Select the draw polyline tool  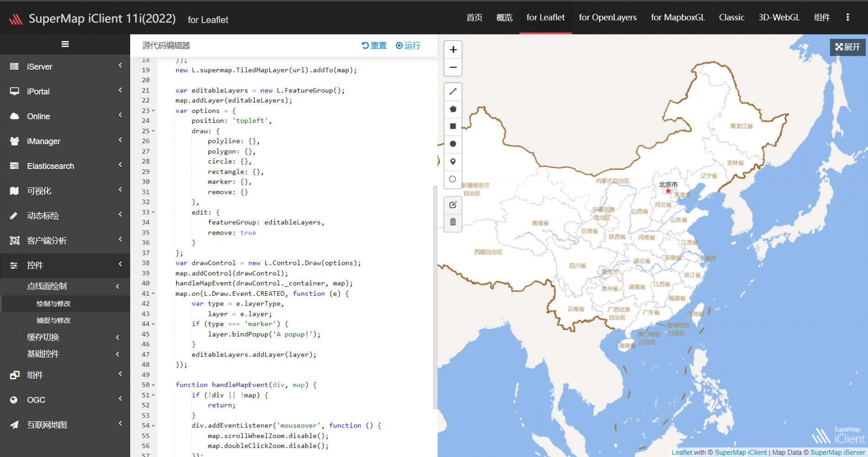pyautogui.click(x=453, y=92)
